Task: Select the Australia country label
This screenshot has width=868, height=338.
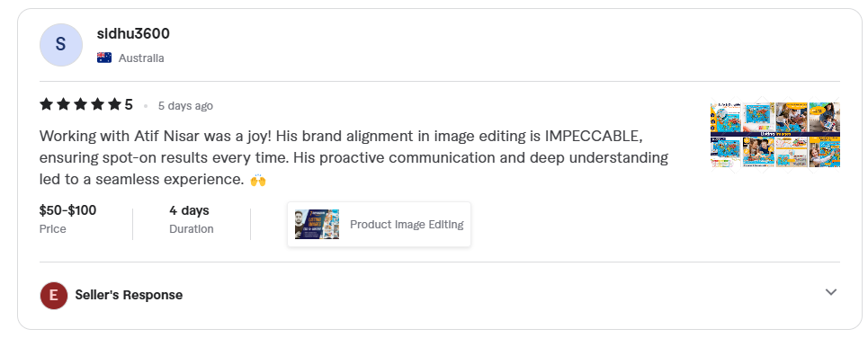Action: 141,58
